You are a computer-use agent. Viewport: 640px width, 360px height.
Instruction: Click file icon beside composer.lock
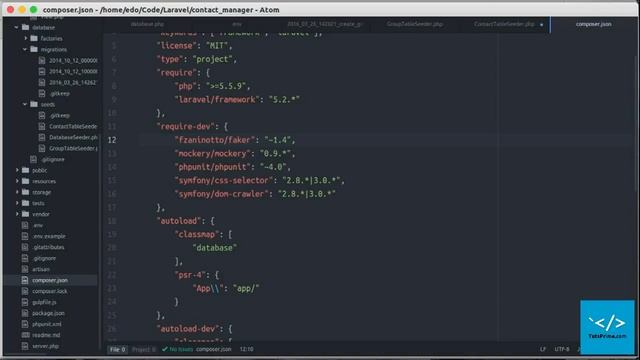25,291
